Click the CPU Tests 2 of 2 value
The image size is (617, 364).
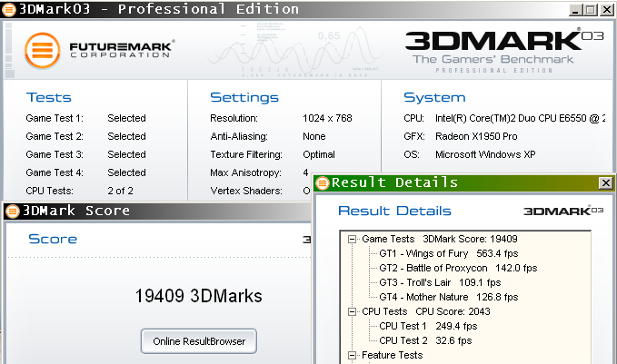[x=121, y=191]
